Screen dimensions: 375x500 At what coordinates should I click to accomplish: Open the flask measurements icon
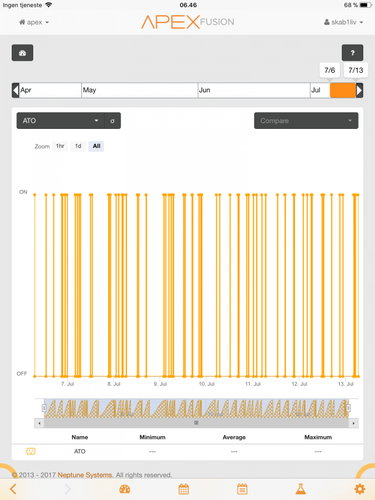(301, 489)
